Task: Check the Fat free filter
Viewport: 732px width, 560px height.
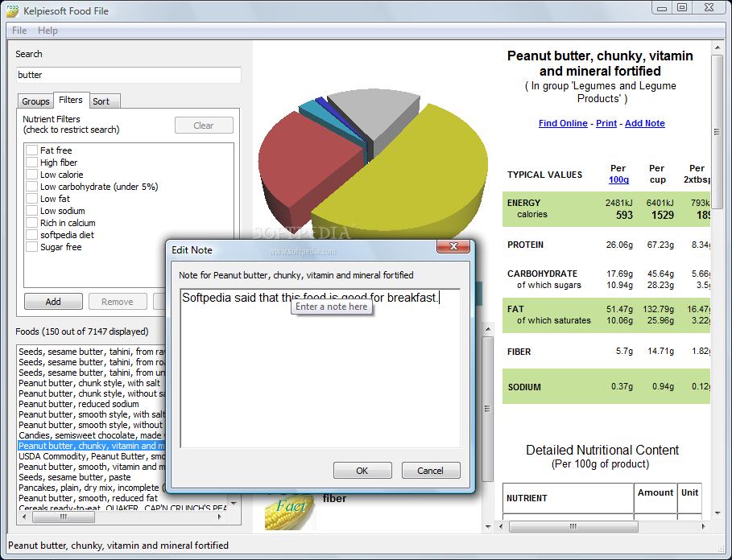Action: 31,150
